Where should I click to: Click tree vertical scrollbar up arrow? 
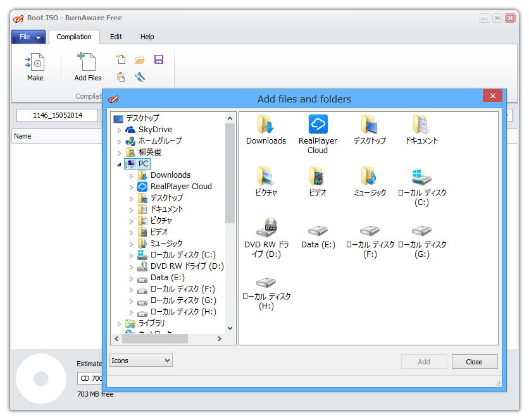tap(230, 118)
